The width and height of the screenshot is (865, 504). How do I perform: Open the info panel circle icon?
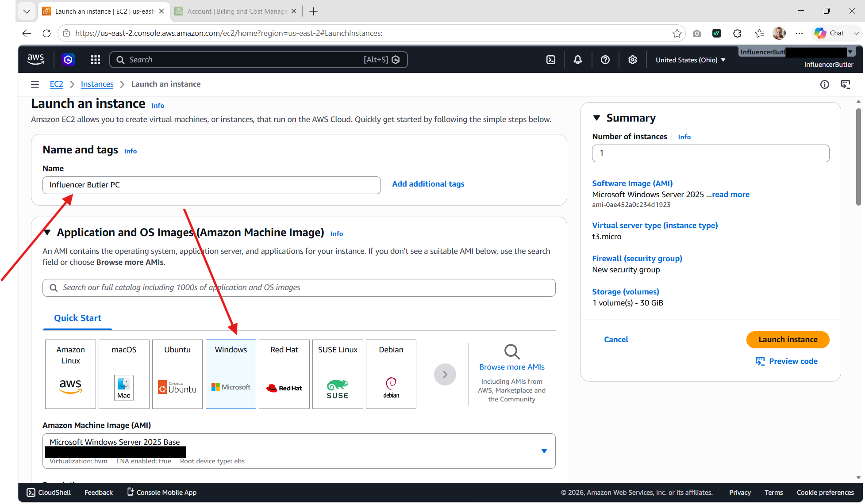(825, 84)
